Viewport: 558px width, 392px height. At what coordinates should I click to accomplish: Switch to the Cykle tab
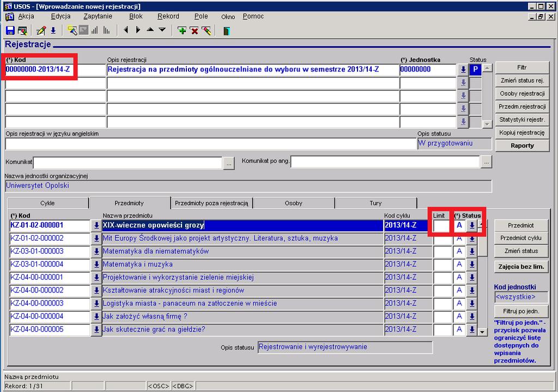tap(48, 203)
